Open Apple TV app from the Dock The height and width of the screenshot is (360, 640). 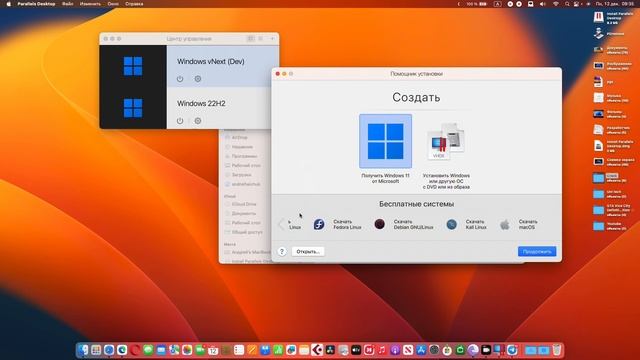pos(356,350)
